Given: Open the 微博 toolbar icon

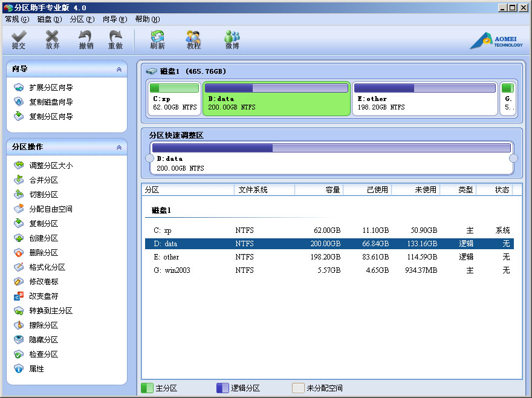Looking at the screenshot, I should point(232,40).
